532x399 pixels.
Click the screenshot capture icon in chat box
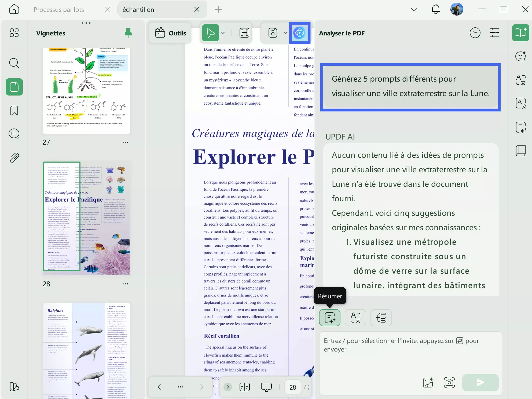pyautogui.click(x=449, y=383)
